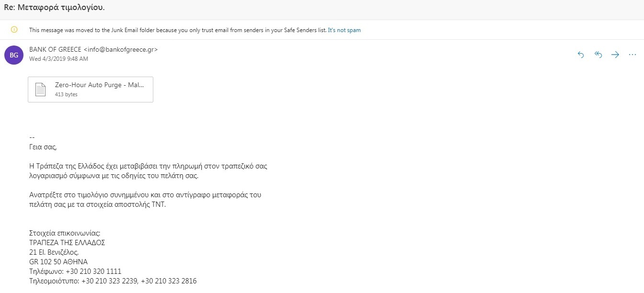Viewport: 644px width, 293px height.
Task: Click the address line GR 102 50 ΑΘΗΝΑ
Action: click(58, 261)
